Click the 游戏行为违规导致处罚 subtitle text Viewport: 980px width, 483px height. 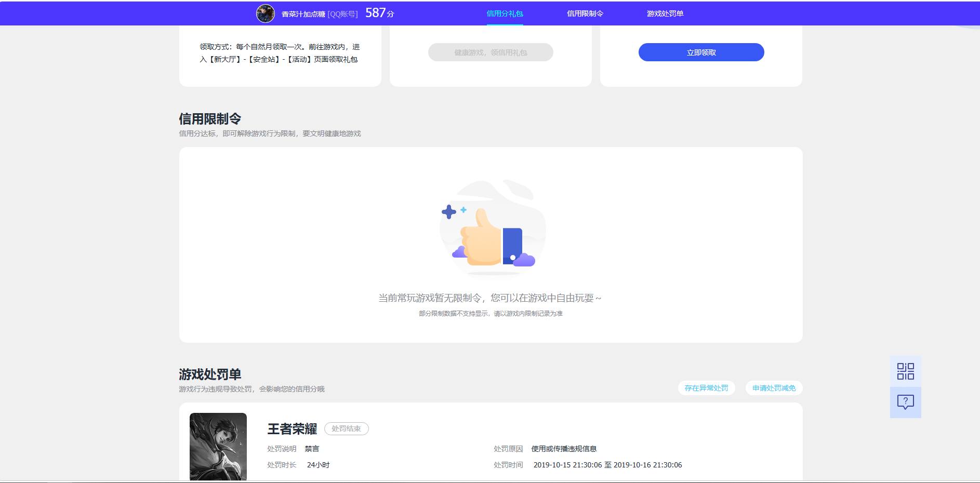click(251, 389)
